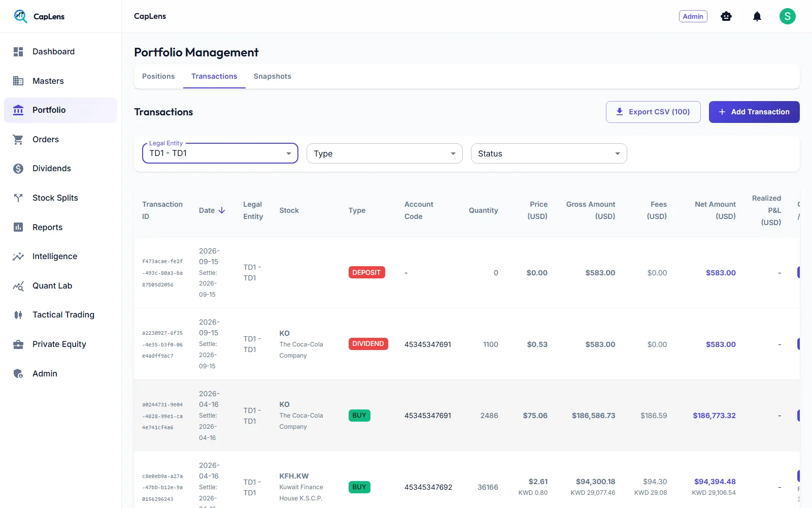The height and width of the screenshot is (508, 812).
Task: Click the Net Amount (USD) column header
Action: click(715, 210)
